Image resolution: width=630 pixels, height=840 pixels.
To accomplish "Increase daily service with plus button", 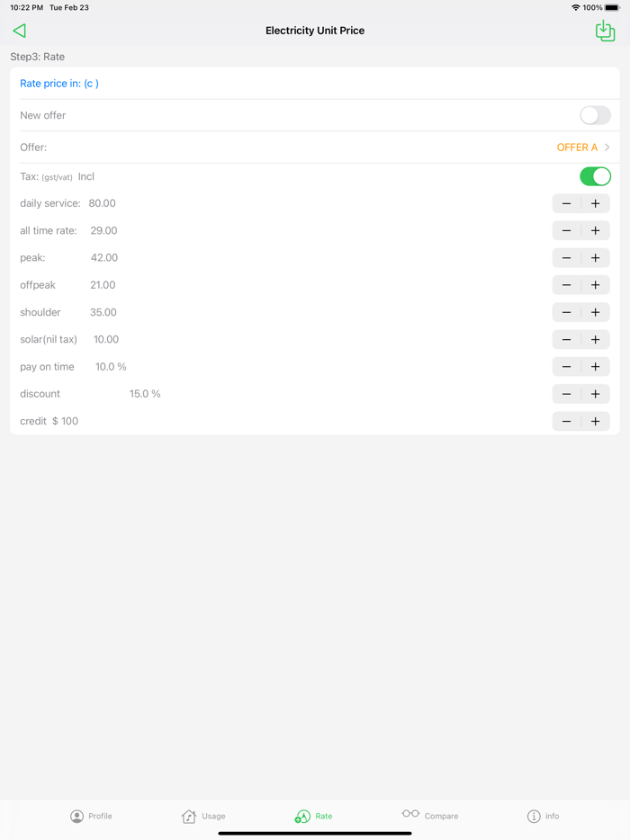I will point(595,203).
